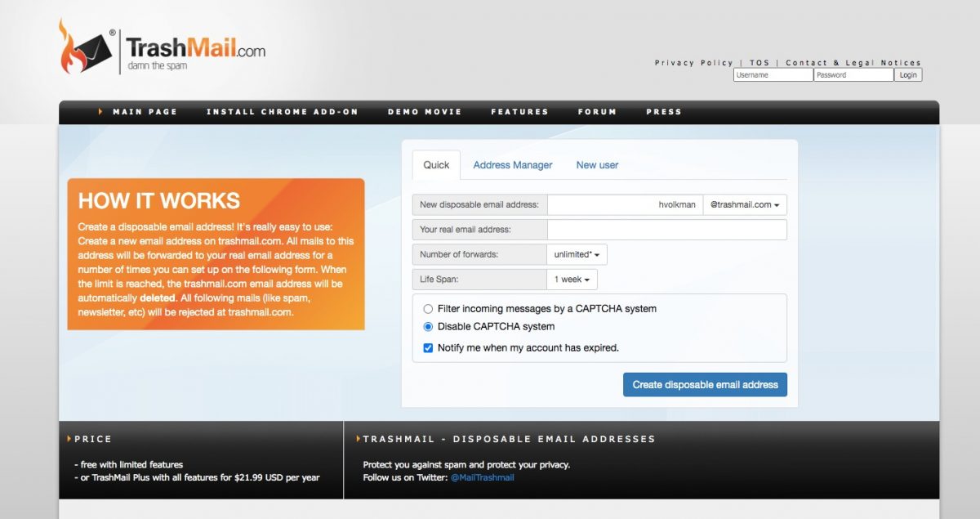
Task: Focus the Username input field
Action: coord(773,75)
